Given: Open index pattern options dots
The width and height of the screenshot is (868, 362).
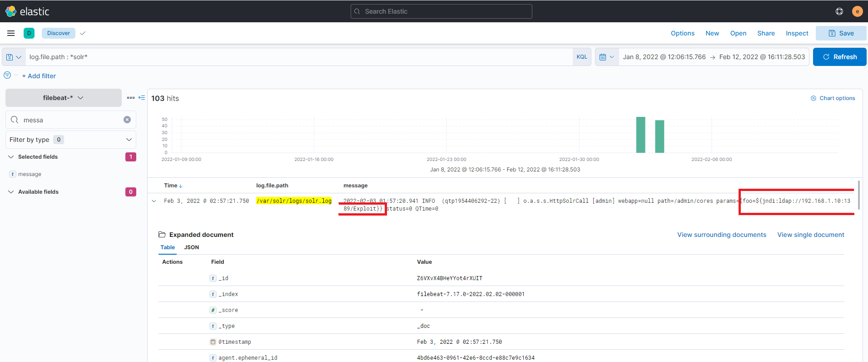Looking at the screenshot, I should (x=131, y=98).
